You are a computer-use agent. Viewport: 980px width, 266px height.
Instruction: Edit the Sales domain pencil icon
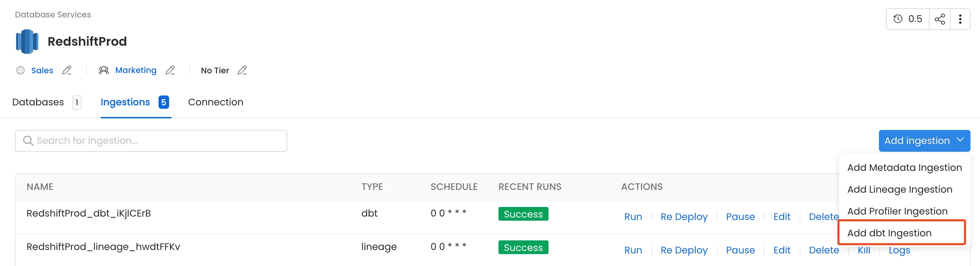pos(67,71)
